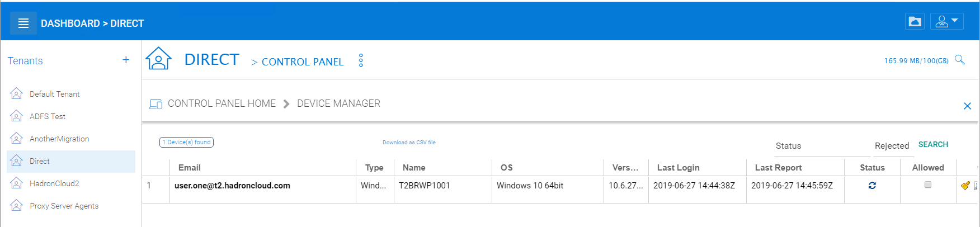Download device list as CSV file
The image size is (980, 227).
(x=409, y=143)
